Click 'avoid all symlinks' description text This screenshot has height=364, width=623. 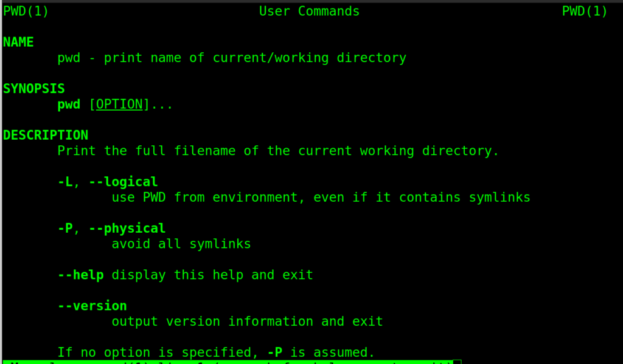tap(181, 244)
